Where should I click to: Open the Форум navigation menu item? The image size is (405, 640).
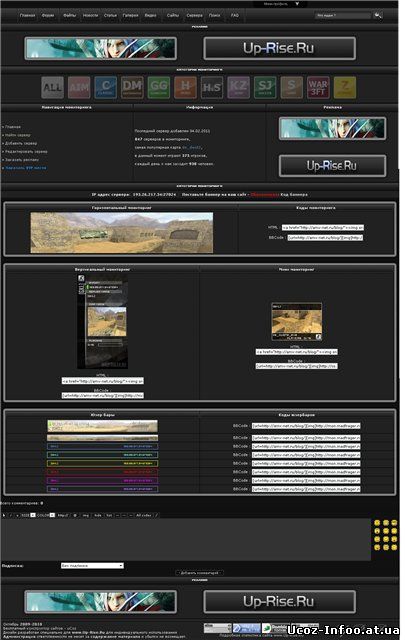[48, 16]
